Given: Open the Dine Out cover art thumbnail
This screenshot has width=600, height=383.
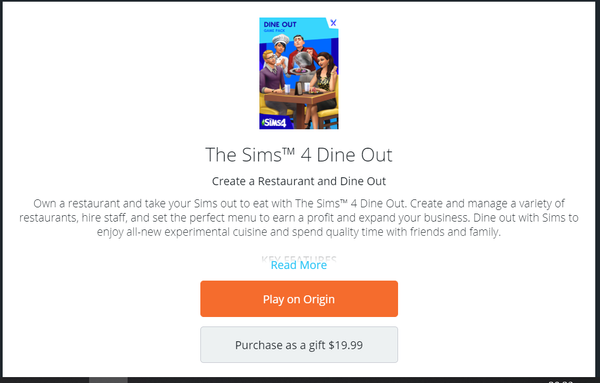Looking at the screenshot, I should 299,73.
